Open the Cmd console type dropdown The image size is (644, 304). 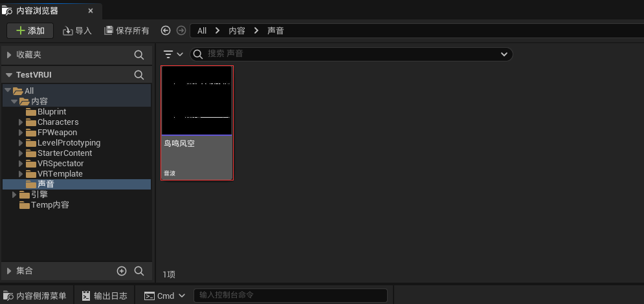point(164,296)
